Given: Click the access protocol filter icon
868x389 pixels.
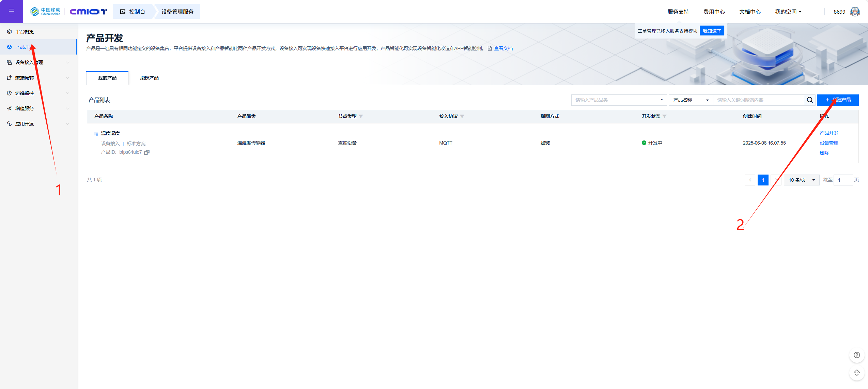Looking at the screenshot, I should click(x=462, y=117).
